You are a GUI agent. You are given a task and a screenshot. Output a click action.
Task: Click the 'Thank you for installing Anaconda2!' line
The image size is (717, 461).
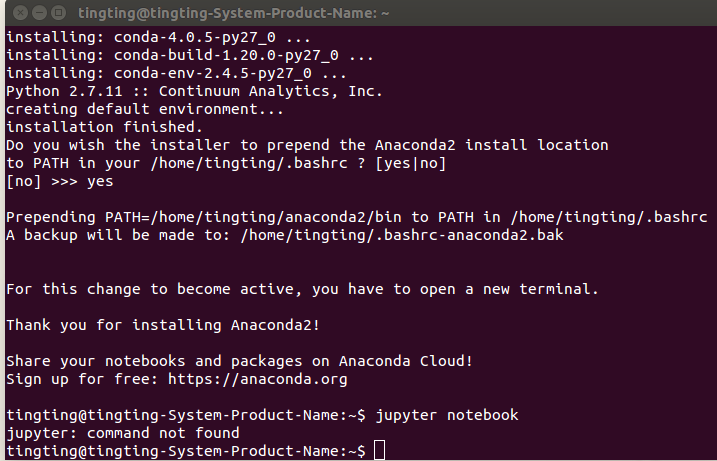coord(163,325)
